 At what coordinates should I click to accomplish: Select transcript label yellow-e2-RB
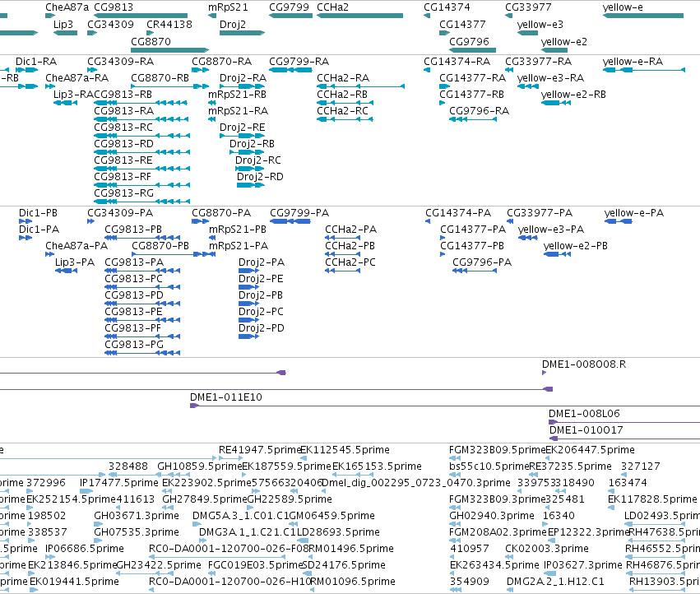[573, 95]
